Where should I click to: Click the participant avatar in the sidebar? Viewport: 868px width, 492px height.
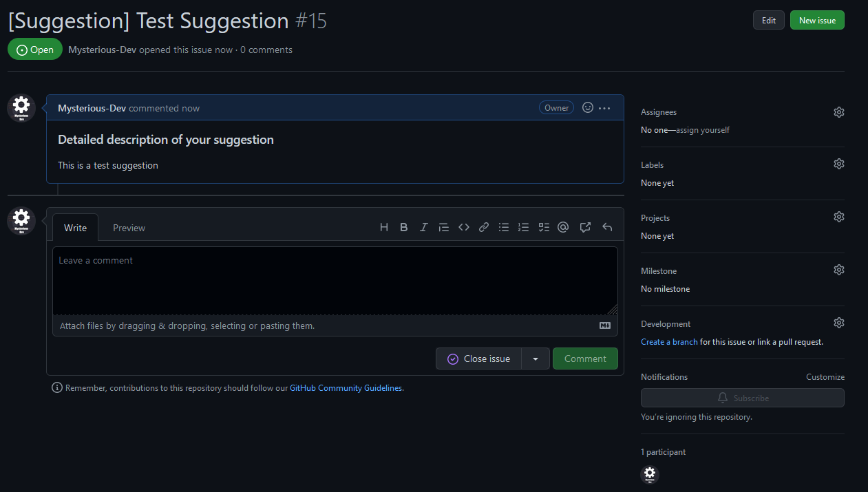point(650,474)
